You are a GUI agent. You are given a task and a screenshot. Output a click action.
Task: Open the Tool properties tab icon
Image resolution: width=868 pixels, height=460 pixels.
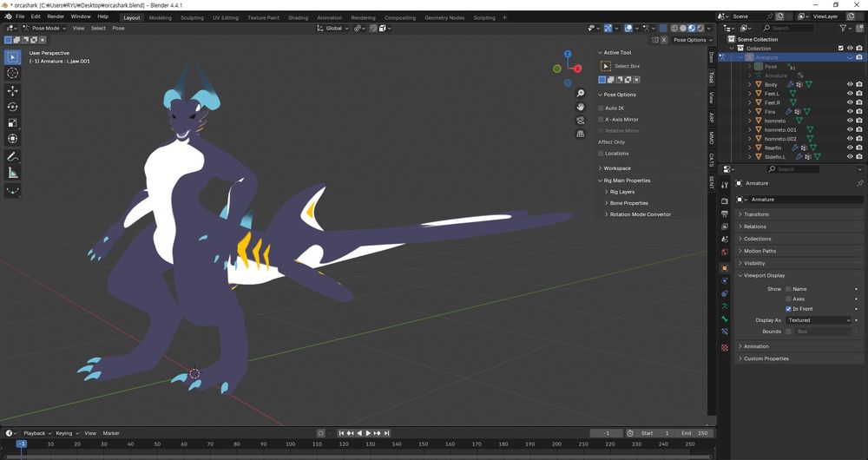pyautogui.click(x=725, y=185)
